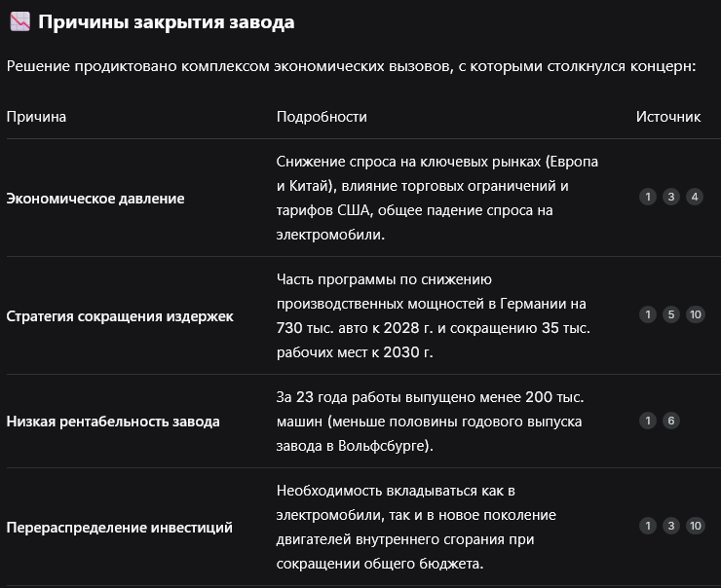
Task: Select the Низкая рентабельность завода row label
Action: (113, 422)
